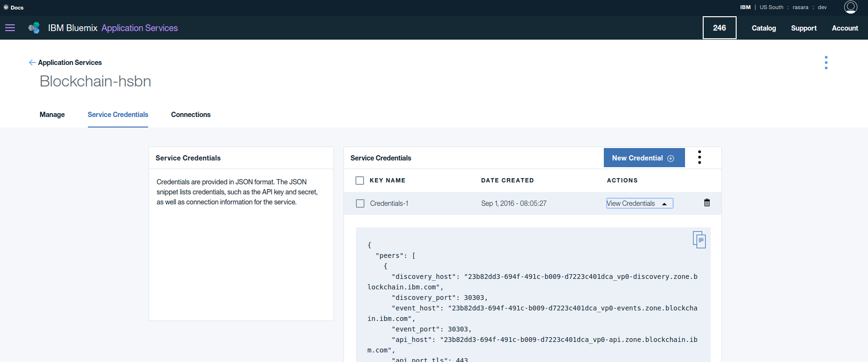Viewport: 868px width, 362px height.
Task: Click the Application Services header link
Action: 139,28
